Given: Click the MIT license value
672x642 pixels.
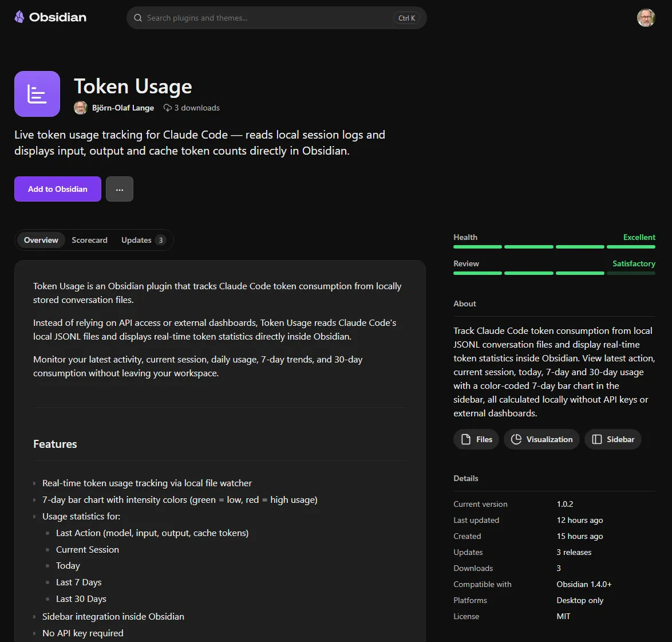Looking at the screenshot, I should point(564,617).
